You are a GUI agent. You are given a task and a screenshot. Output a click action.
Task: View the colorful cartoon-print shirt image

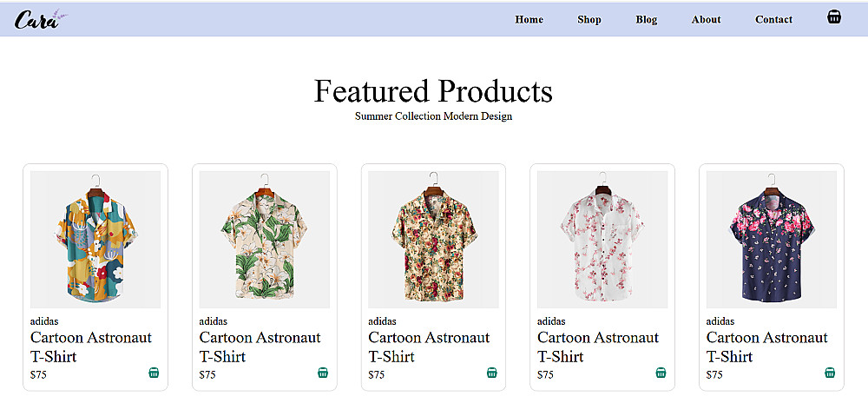tap(95, 239)
